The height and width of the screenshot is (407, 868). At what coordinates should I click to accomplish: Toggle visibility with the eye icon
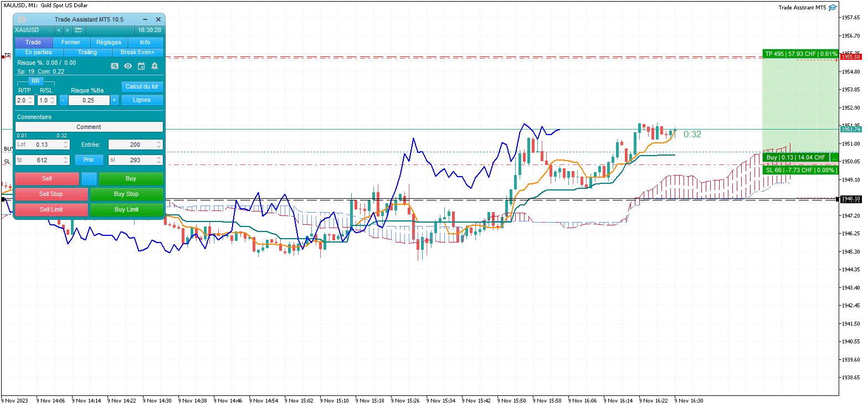coord(128,66)
